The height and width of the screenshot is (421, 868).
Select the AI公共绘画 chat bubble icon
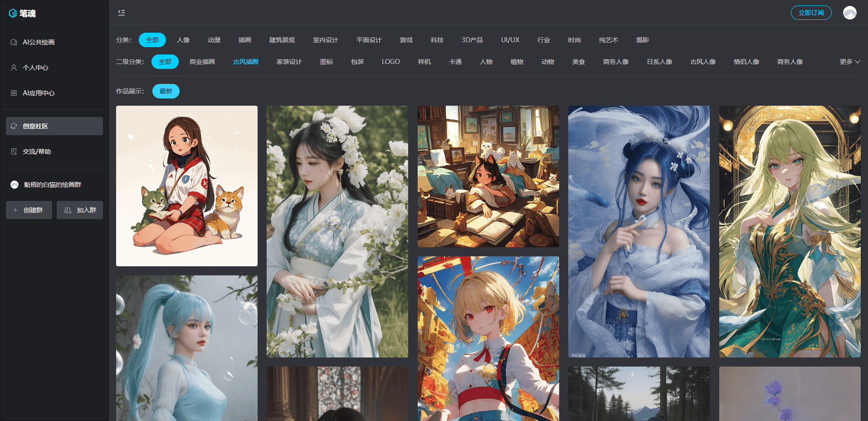pyautogui.click(x=13, y=42)
